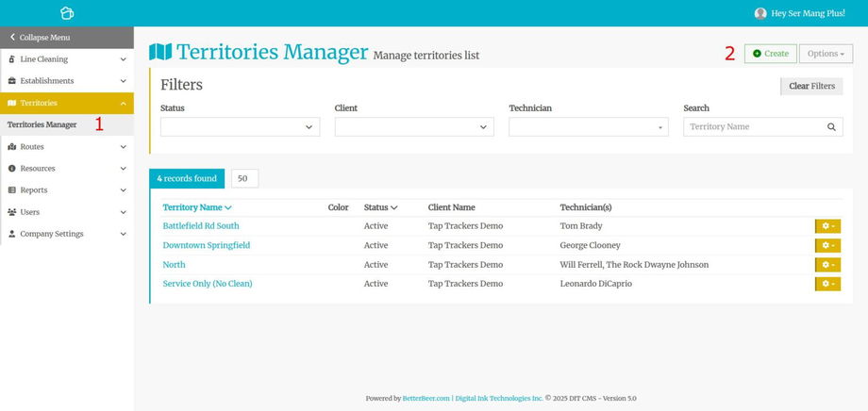Open the Technician filter dropdown
868x411 pixels.
(588, 126)
